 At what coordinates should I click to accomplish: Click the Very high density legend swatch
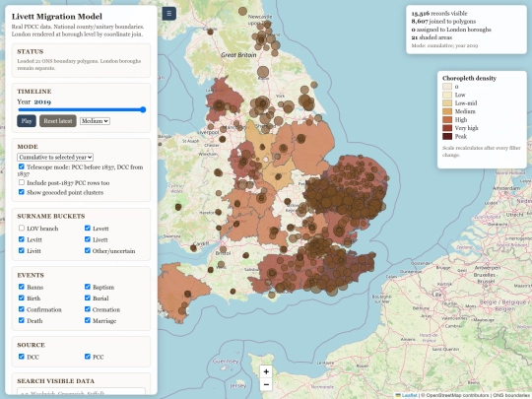447,128
